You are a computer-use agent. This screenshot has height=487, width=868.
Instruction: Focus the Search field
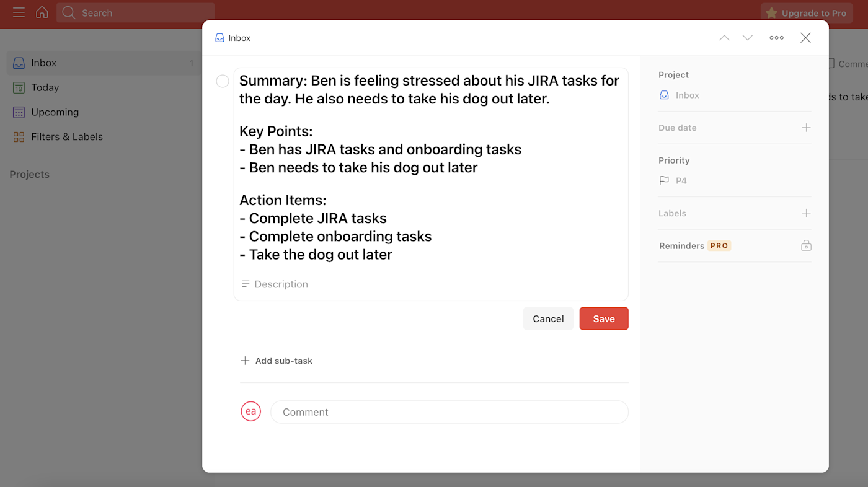point(135,13)
